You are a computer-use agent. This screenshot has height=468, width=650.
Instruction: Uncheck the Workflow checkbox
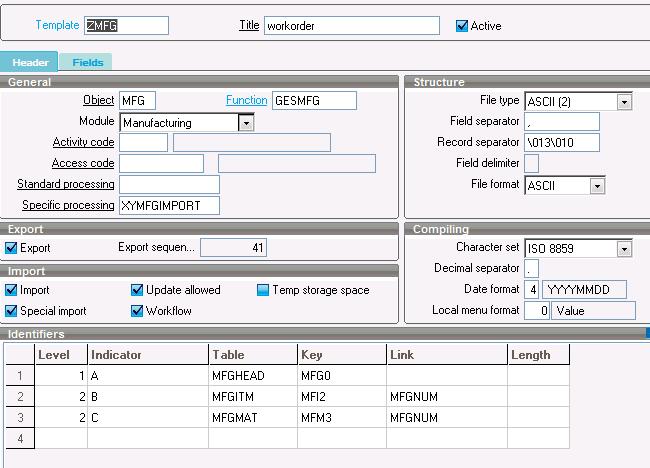click(x=138, y=311)
